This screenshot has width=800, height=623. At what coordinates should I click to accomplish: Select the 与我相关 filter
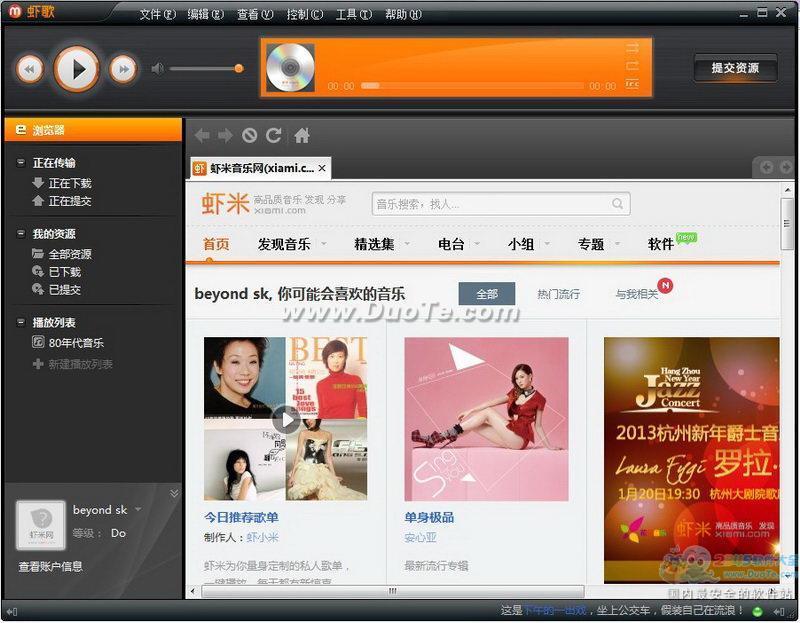click(637, 294)
